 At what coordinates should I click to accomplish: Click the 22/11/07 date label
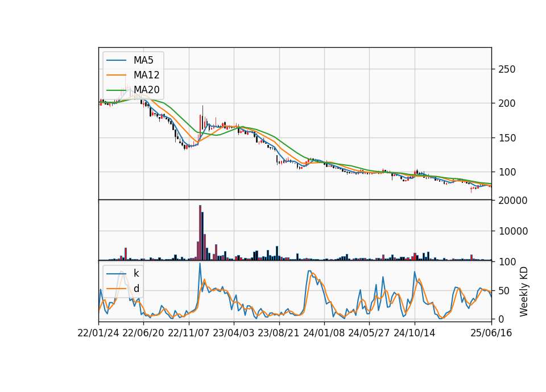pyautogui.click(x=189, y=333)
